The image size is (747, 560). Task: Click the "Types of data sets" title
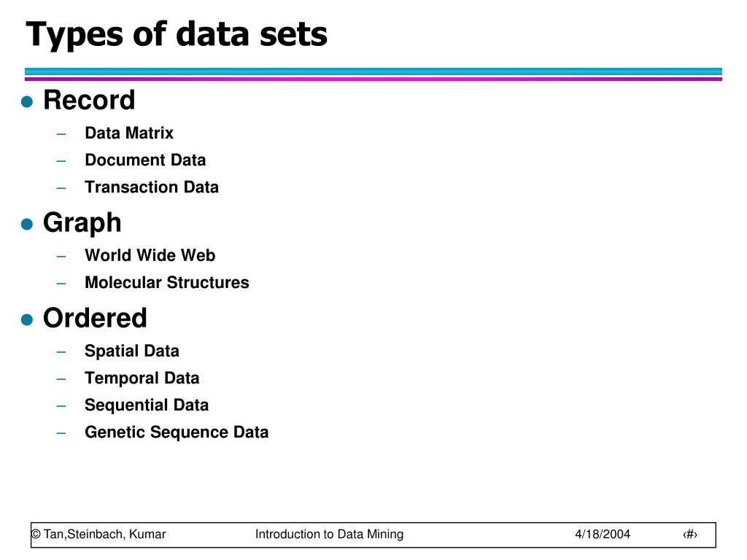(177, 34)
